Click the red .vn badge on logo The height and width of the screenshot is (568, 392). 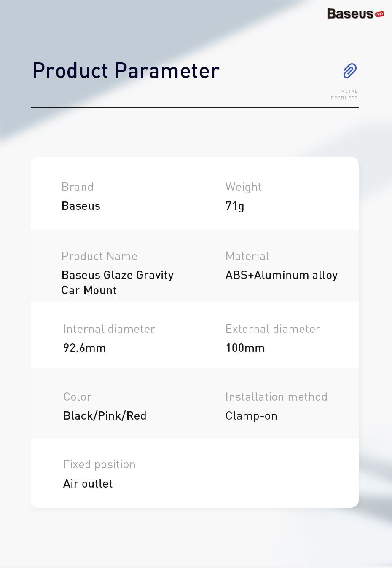379,14
